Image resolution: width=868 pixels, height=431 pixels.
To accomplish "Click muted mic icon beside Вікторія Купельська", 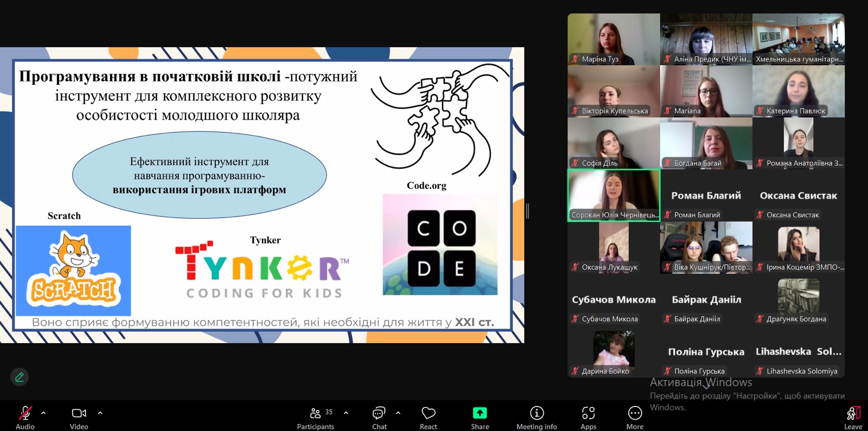I will [x=575, y=111].
